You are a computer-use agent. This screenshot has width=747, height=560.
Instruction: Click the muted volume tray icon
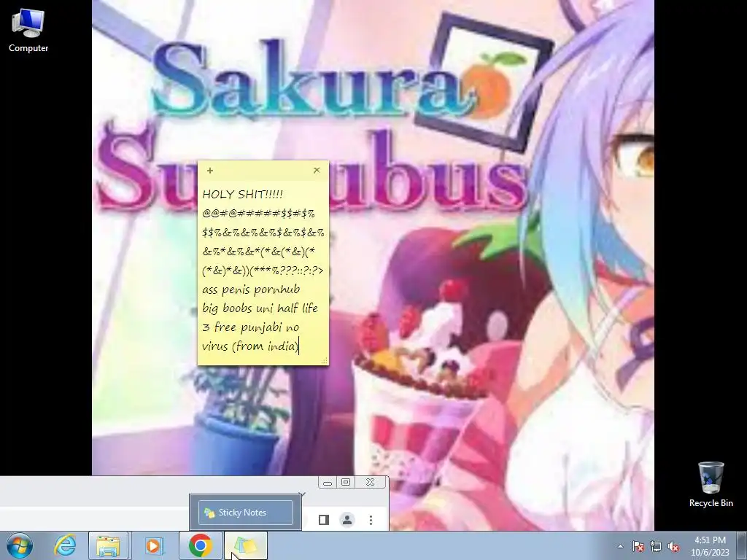click(x=673, y=546)
